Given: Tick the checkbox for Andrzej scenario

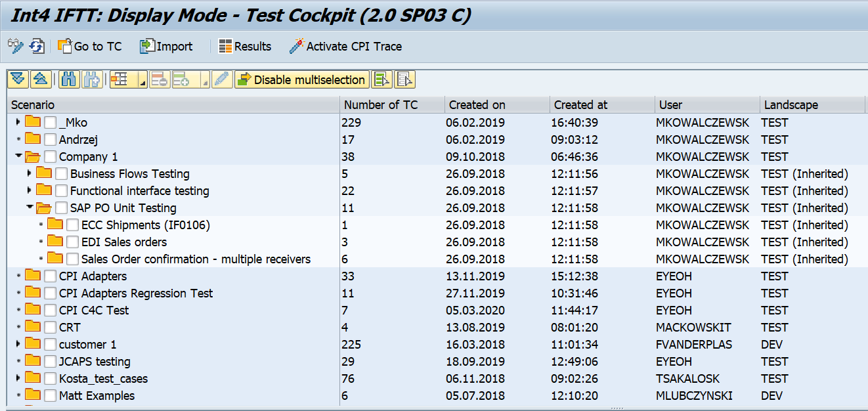Looking at the screenshot, I should [51, 139].
